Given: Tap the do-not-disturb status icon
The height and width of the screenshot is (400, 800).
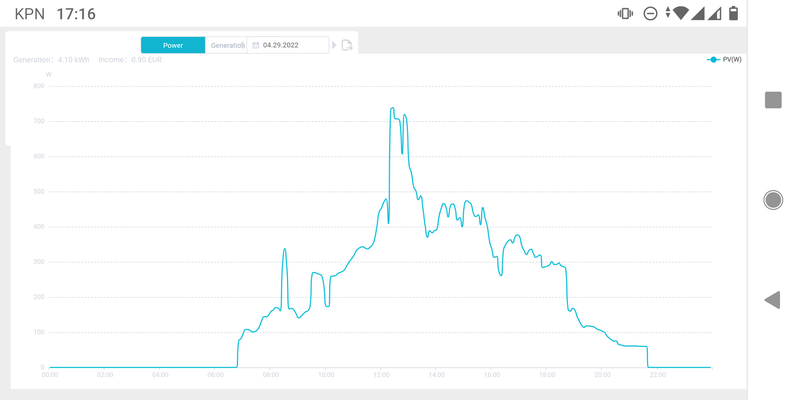Looking at the screenshot, I should click(x=650, y=13).
